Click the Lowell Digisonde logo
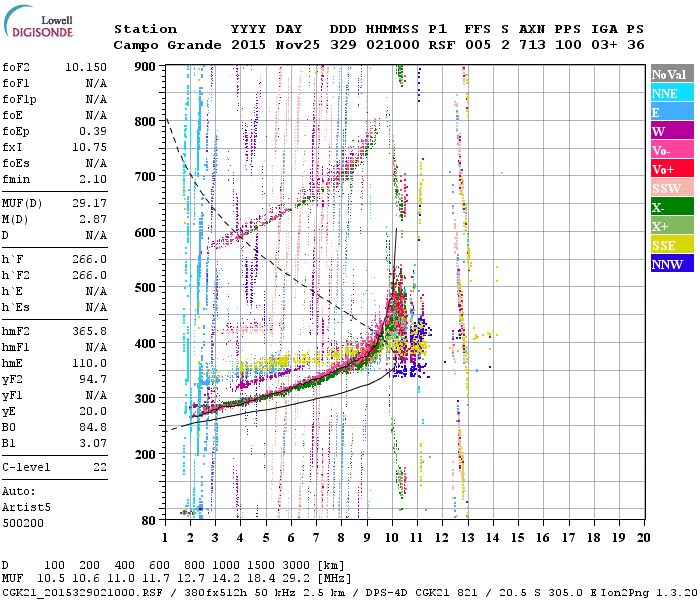 [39, 22]
